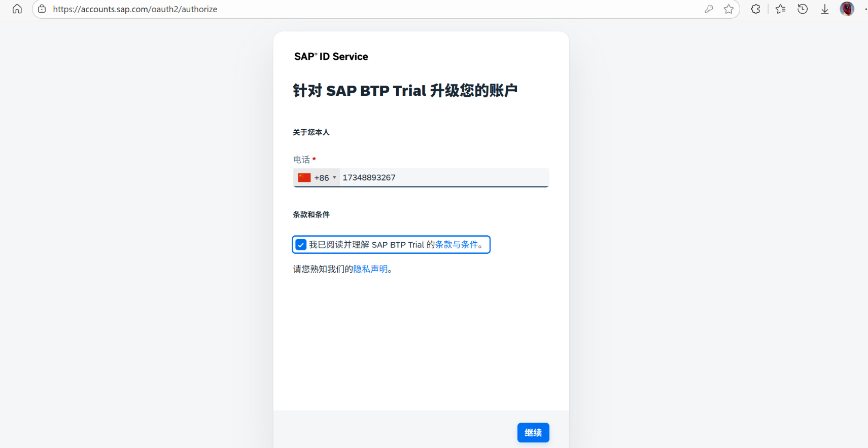Open saved passwords key icon
868x448 pixels.
(x=709, y=9)
